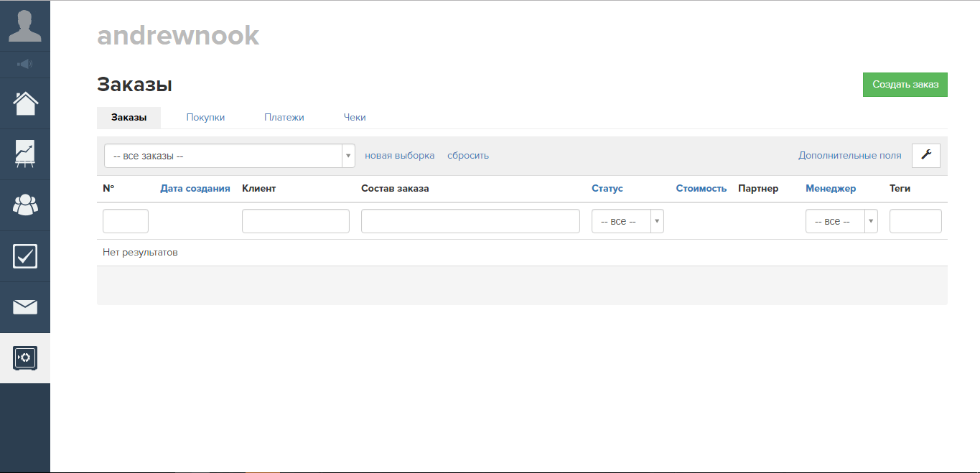Expand the '-- все заказы --' selection dropdown
Screen dimensions: 980x473
(x=229, y=156)
